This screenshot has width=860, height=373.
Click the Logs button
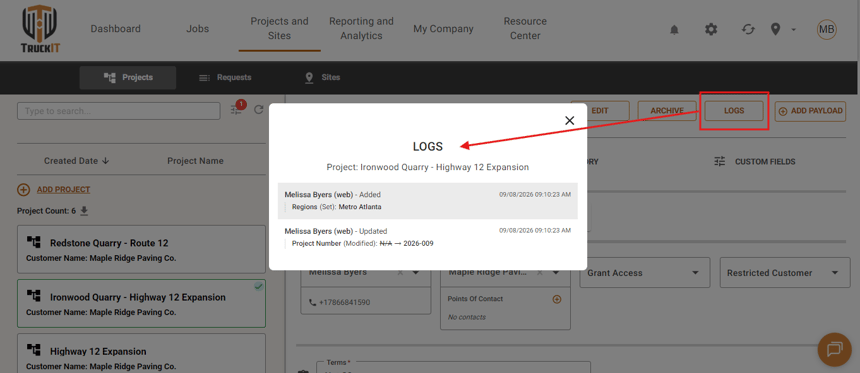[x=734, y=110]
